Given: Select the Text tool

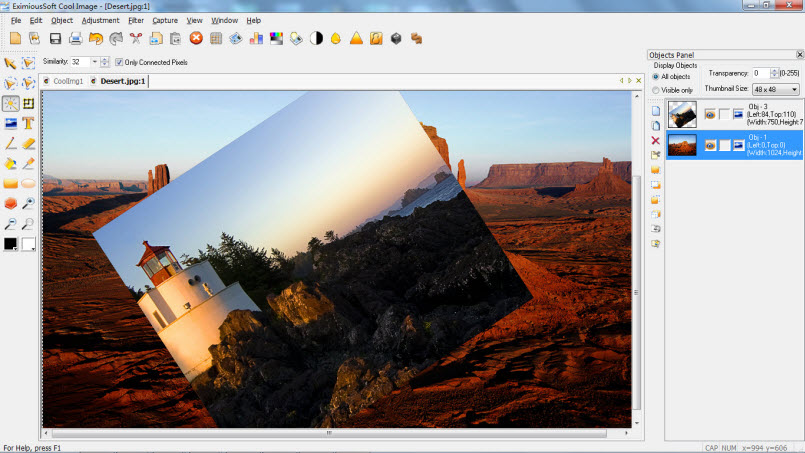Looking at the screenshot, I should pyautogui.click(x=28, y=123).
